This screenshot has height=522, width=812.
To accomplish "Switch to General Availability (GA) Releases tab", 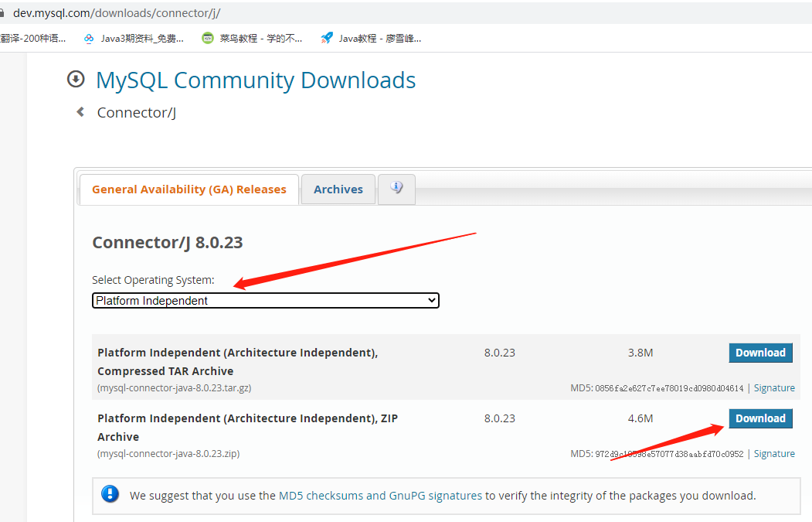I will [x=189, y=189].
